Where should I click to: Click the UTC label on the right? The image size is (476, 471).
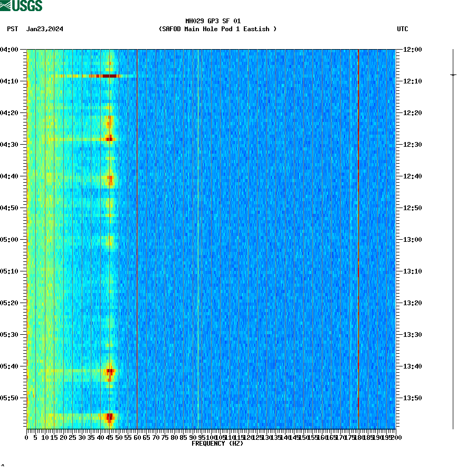(404, 30)
